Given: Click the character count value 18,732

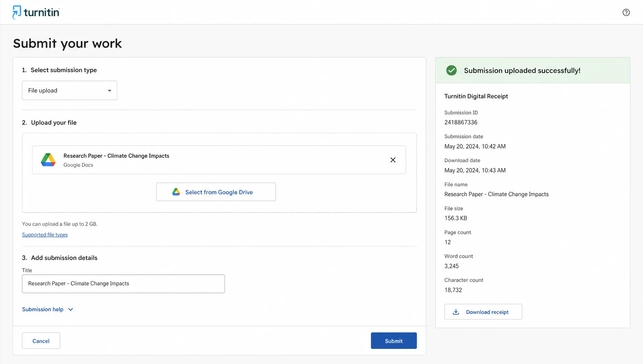Looking at the screenshot, I should (x=453, y=290).
